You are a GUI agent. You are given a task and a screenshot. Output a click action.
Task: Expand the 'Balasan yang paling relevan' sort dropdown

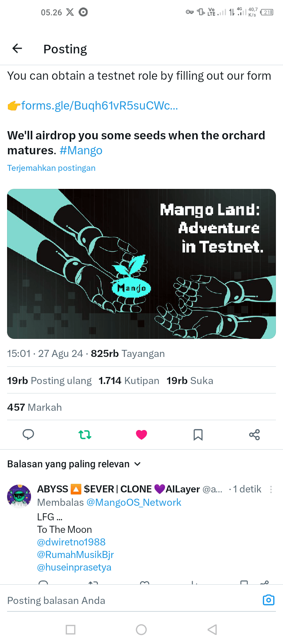(74, 464)
